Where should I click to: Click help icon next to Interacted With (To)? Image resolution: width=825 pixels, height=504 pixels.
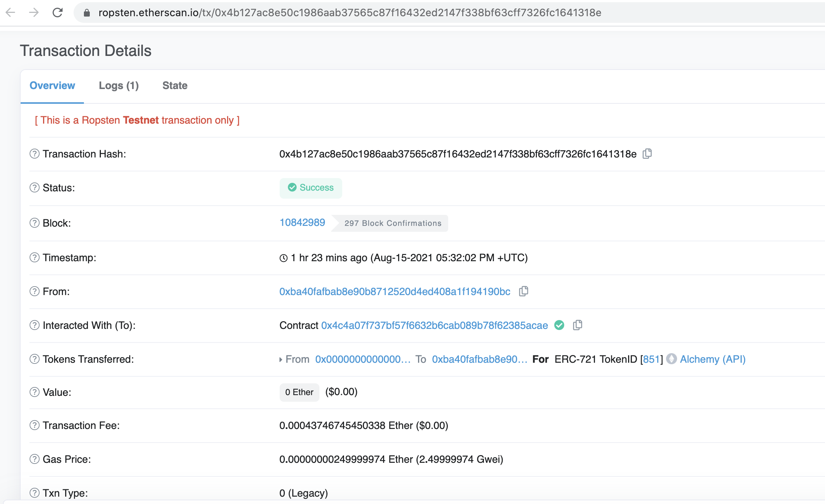tap(35, 325)
